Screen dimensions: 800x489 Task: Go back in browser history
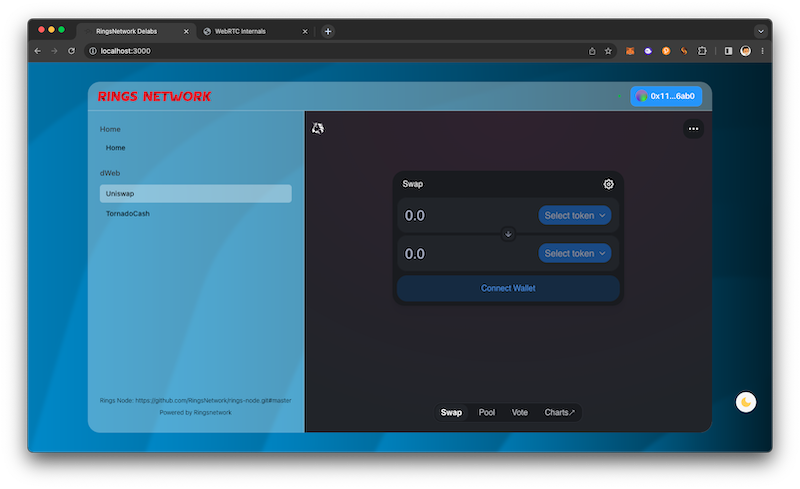pyautogui.click(x=37, y=51)
